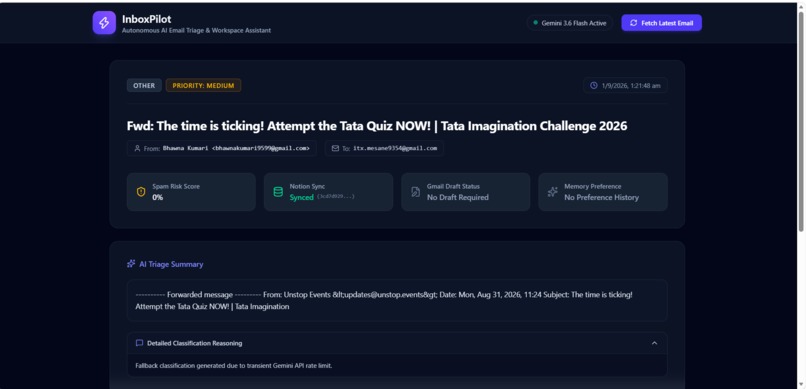Click the green status dot beside Gemini

[536, 23]
